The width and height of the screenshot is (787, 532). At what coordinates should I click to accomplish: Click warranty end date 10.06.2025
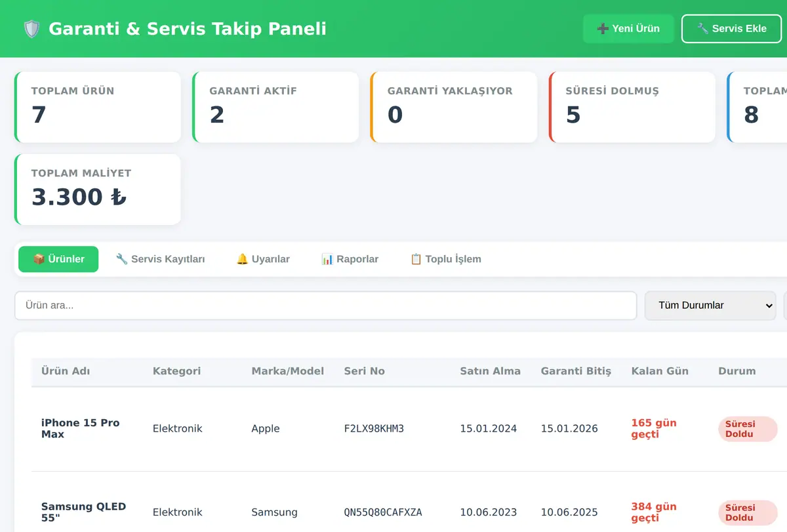(x=569, y=512)
